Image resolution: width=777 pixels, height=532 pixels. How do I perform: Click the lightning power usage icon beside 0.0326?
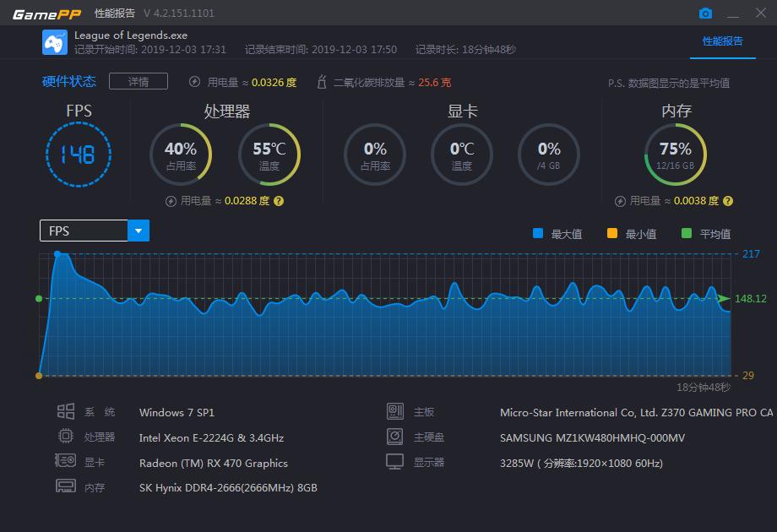tap(194, 82)
